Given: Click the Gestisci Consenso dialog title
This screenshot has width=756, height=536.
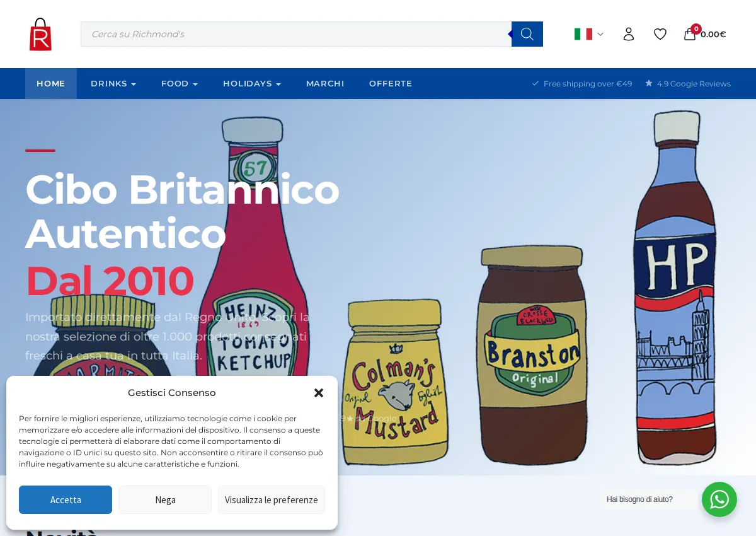Looking at the screenshot, I should click(172, 393).
